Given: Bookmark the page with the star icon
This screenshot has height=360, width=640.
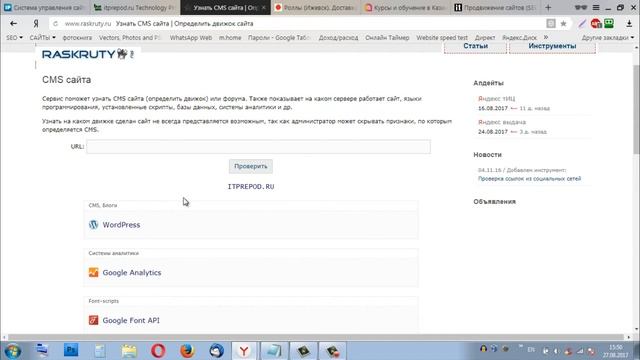Looking at the screenshot, I should [563, 24].
